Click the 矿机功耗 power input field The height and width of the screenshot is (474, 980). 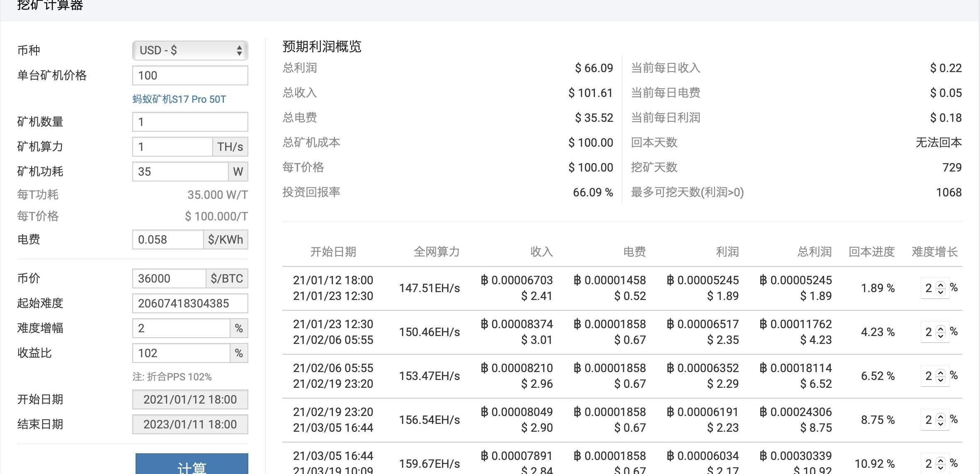(180, 172)
